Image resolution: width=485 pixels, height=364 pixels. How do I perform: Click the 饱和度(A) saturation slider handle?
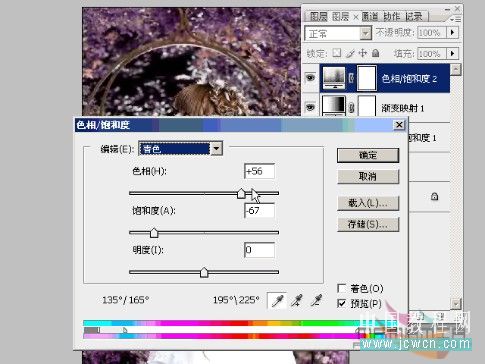[x=154, y=233]
